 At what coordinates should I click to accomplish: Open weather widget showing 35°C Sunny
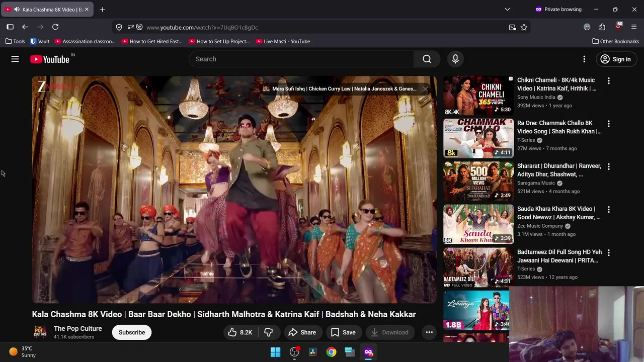(23, 352)
